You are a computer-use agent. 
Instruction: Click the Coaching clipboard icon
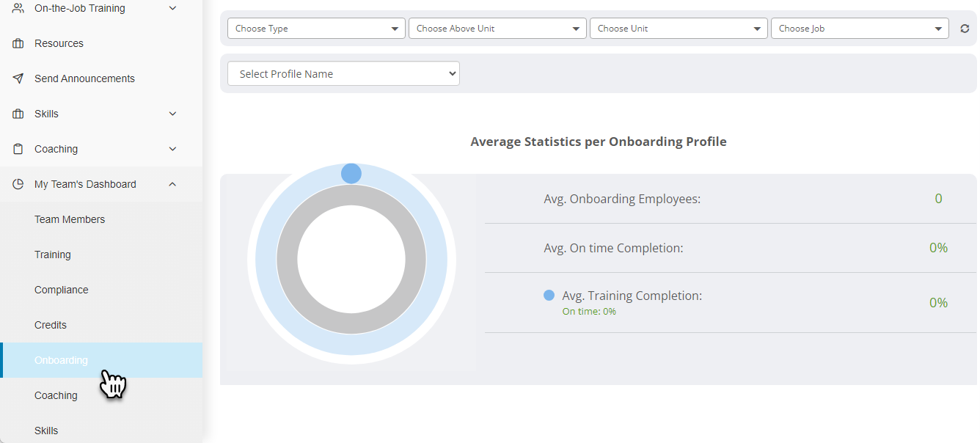[18, 149]
